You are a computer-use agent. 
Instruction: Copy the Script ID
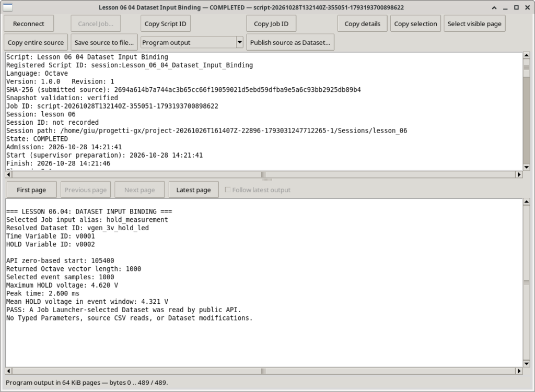point(166,23)
